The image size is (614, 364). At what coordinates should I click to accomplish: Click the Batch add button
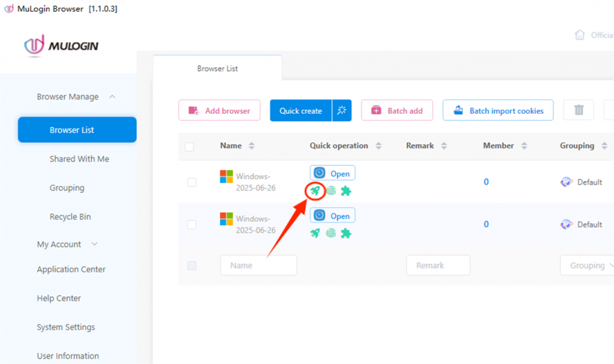[x=397, y=110]
